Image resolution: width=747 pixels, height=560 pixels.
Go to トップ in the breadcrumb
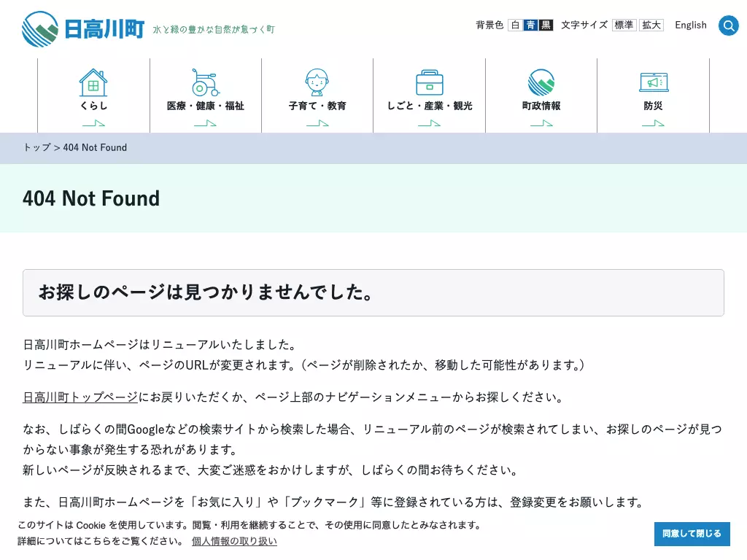pyautogui.click(x=36, y=147)
